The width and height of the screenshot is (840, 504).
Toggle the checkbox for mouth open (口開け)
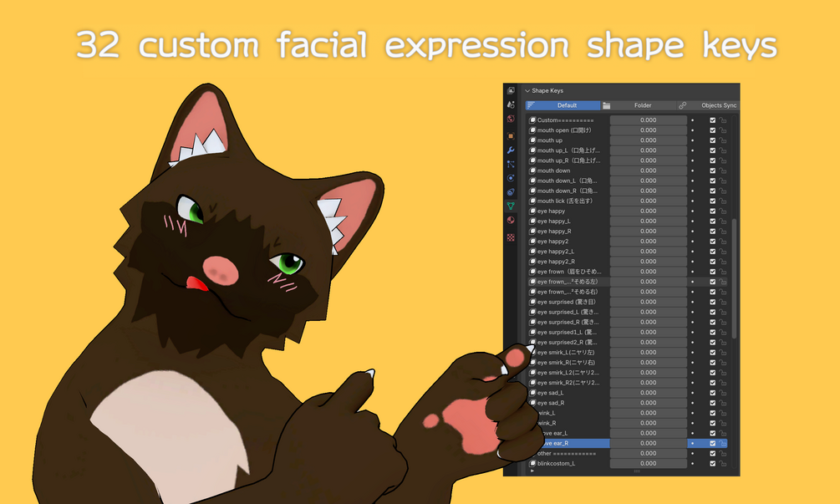[x=712, y=130]
